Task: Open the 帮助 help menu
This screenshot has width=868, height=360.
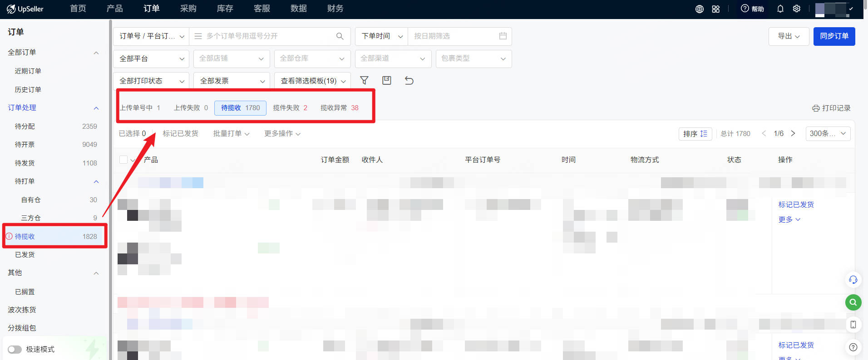Action: coord(752,9)
